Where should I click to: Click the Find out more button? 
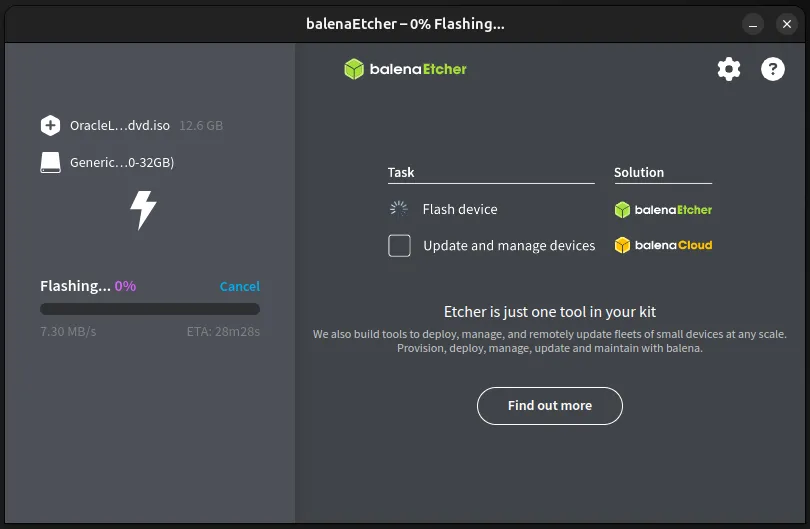coord(550,406)
